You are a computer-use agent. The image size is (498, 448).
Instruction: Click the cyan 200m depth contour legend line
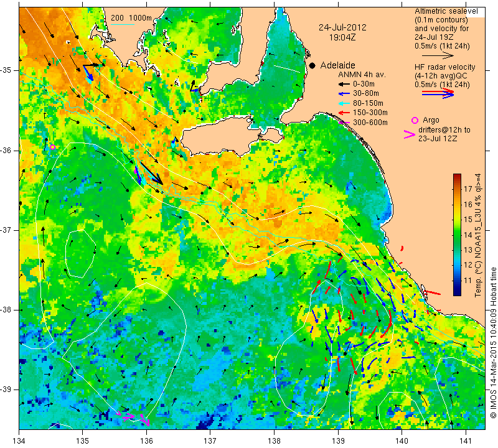pyautogui.click(x=122, y=24)
